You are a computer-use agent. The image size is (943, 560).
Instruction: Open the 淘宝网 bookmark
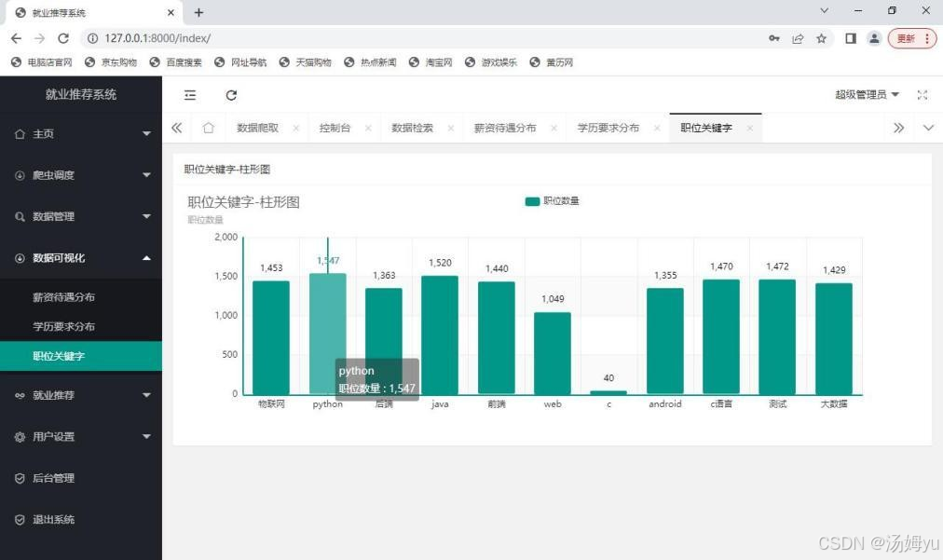pyautogui.click(x=430, y=61)
